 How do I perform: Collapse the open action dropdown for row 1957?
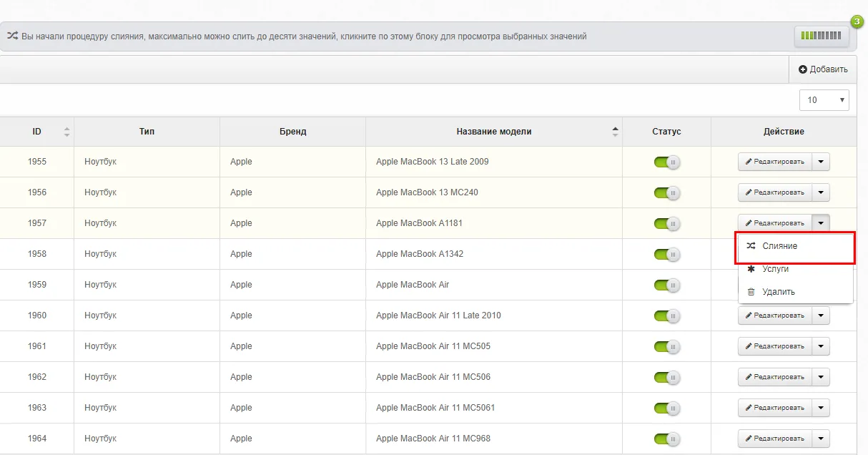click(821, 223)
